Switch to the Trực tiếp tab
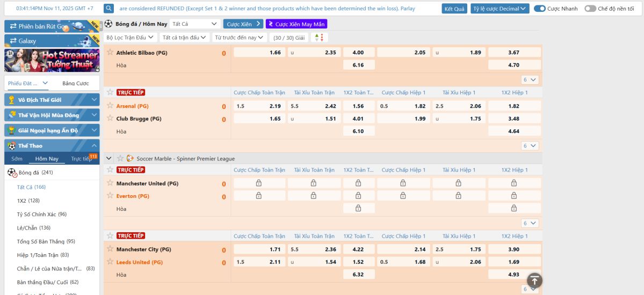644x295 pixels. 82,159
